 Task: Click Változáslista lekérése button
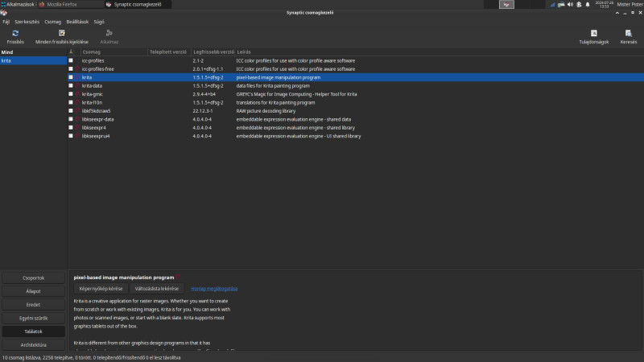pos(157,289)
